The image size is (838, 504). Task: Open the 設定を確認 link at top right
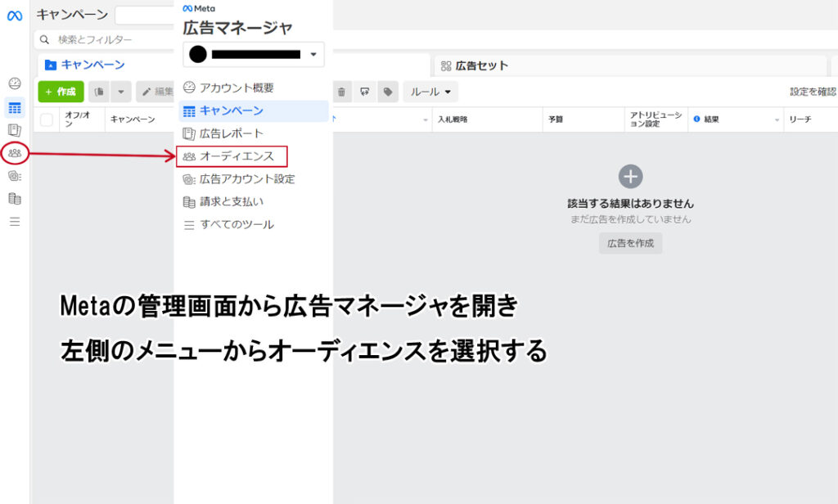810,92
